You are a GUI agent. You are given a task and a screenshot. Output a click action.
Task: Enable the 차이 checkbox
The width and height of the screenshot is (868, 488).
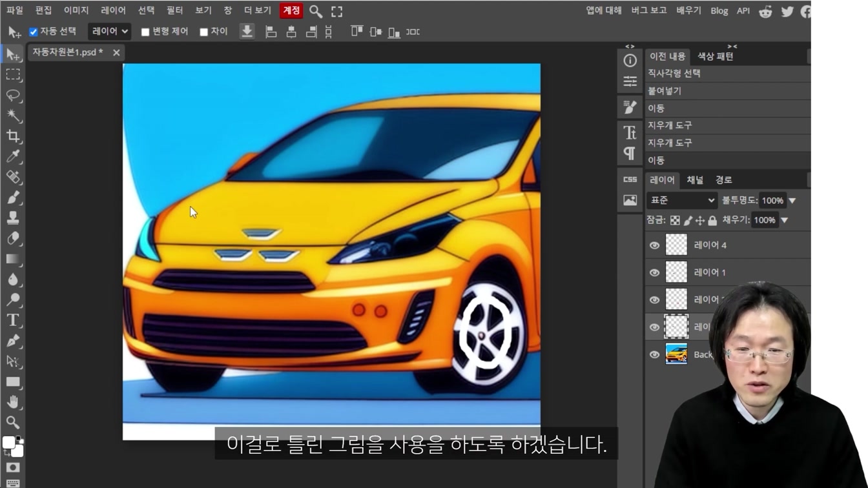pyautogui.click(x=204, y=32)
